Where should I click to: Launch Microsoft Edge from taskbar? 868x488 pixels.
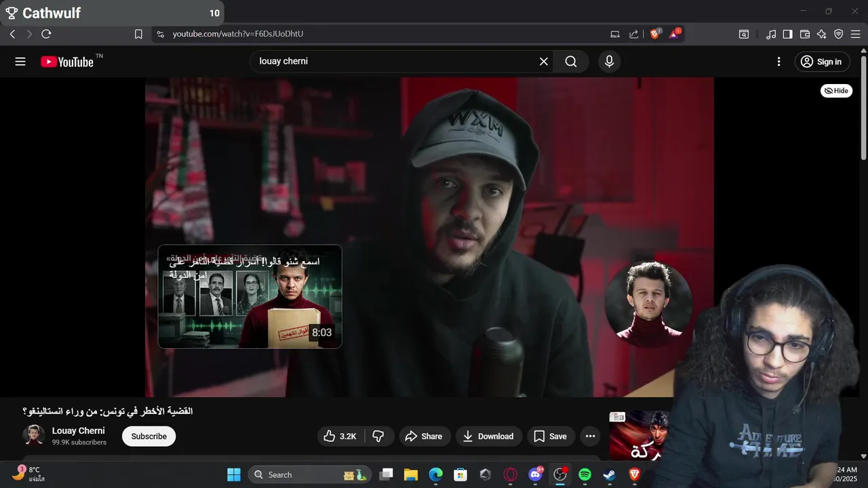click(435, 474)
